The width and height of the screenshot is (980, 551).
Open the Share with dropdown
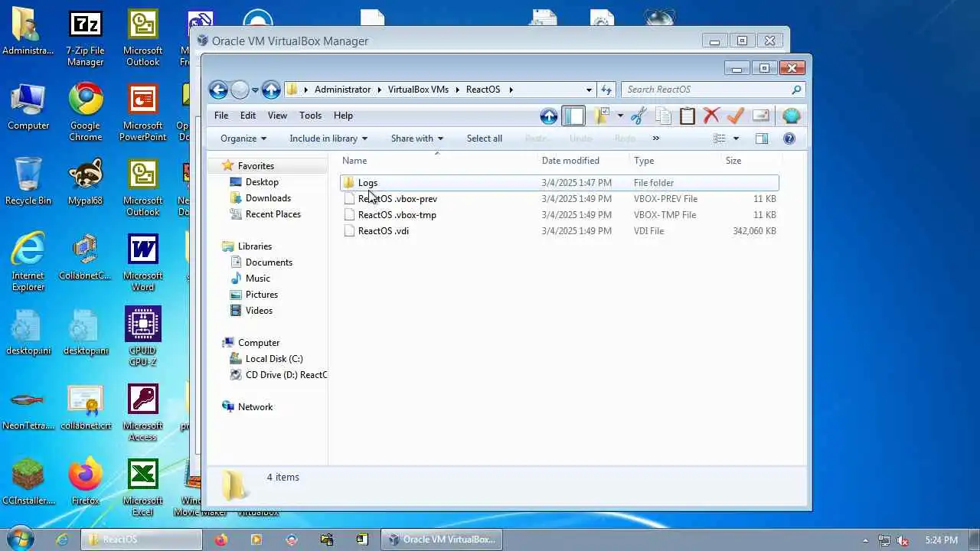coord(417,139)
